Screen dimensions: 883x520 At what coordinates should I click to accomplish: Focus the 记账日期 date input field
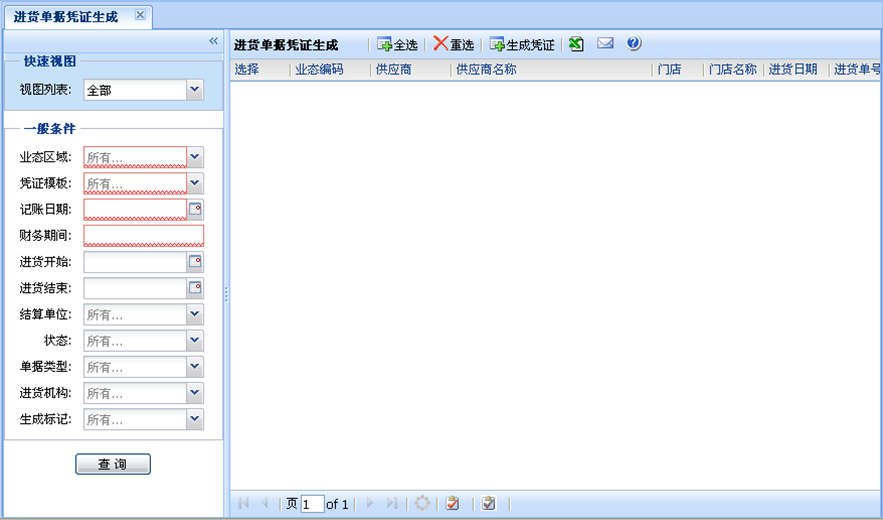(135, 210)
